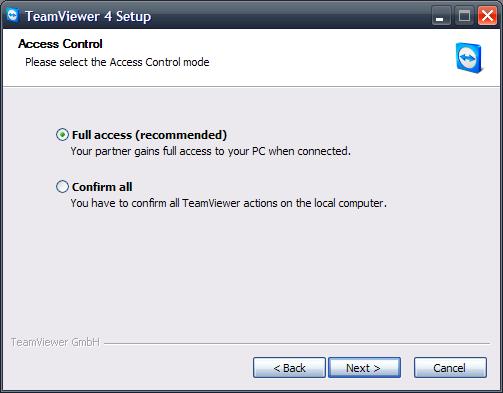Maximize the TeamViewer 4 Setup window
The image size is (503, 393).
(464, 16)
